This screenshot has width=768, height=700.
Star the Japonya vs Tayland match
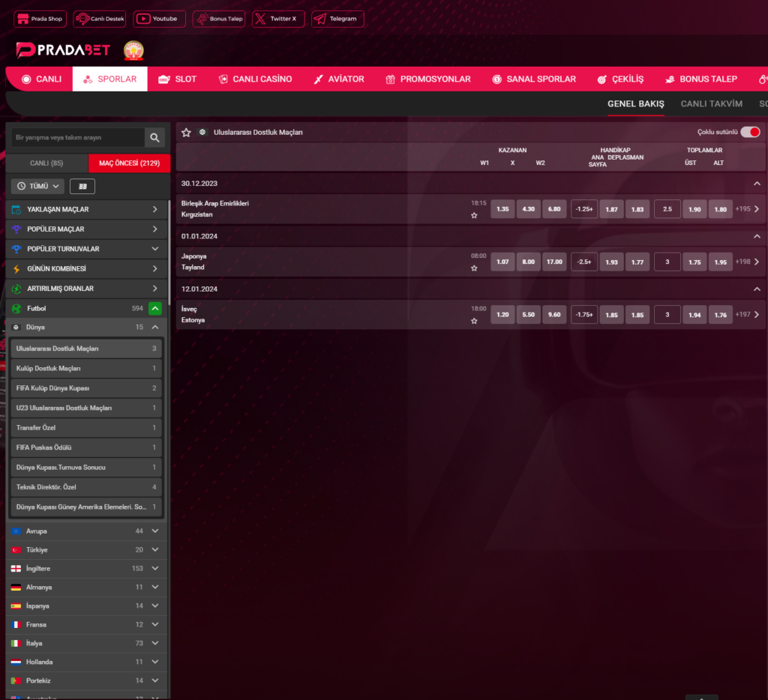coord(474,268)
